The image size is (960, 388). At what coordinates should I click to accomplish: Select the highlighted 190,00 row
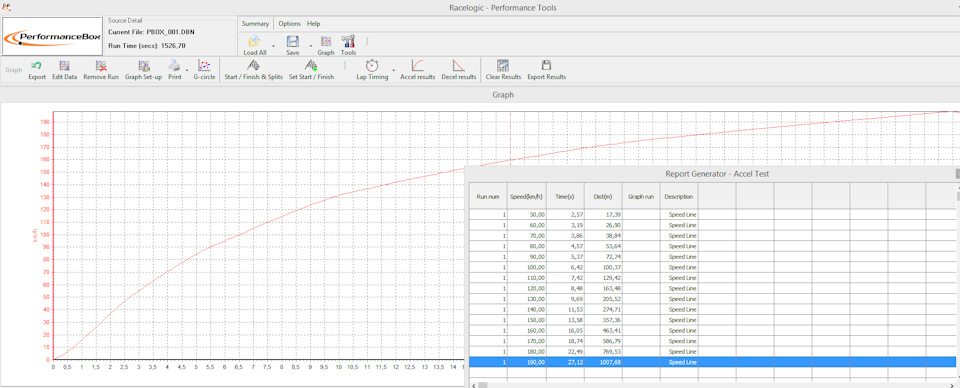(x=712, y=362)
